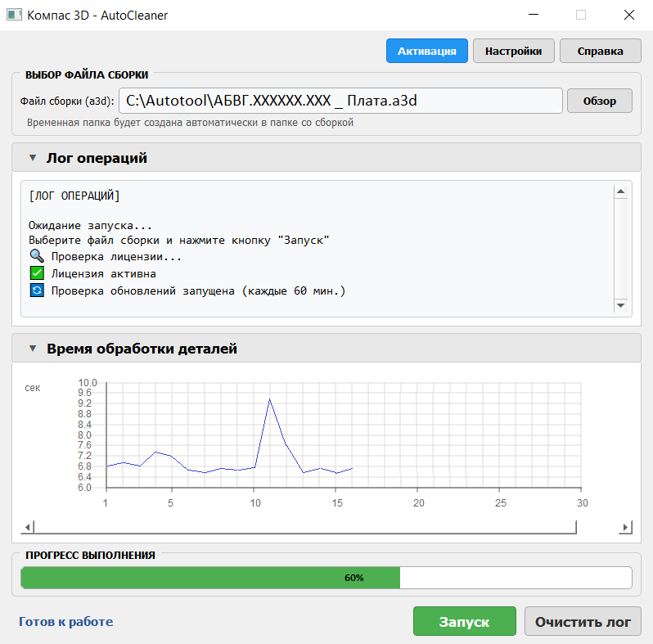Click the text Ожидание запуска...
The height and width of the screenshot is (644, 653).
90,226
